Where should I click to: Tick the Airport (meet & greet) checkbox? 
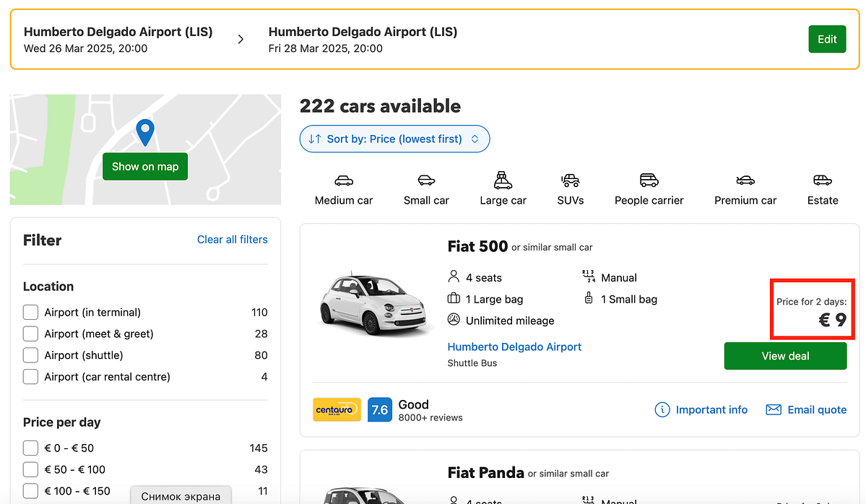30,334
